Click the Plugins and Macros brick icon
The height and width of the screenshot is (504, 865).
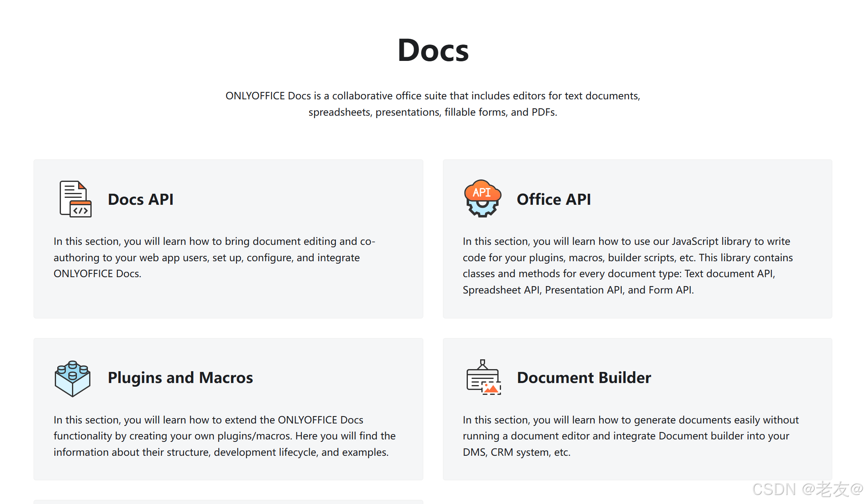(72, 379)
